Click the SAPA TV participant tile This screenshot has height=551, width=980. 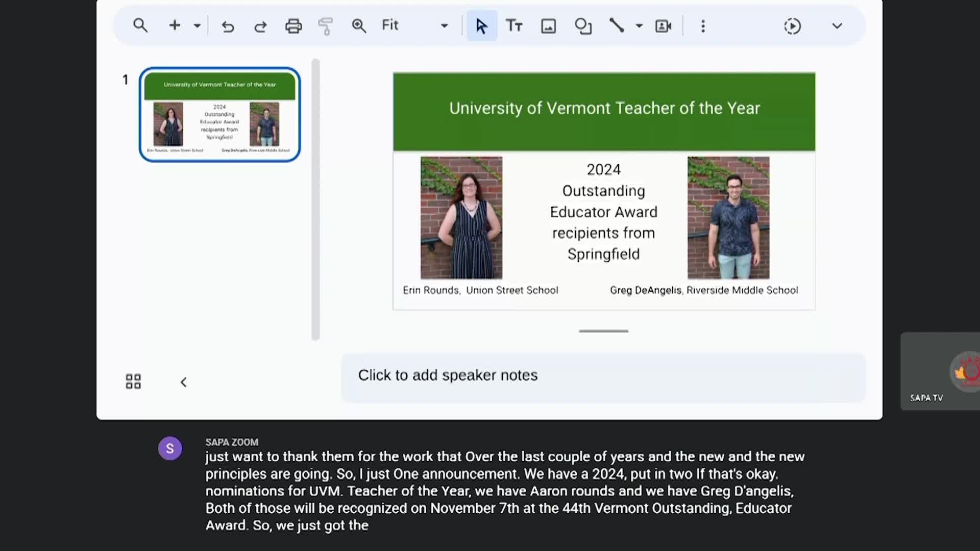click(940, 371)
